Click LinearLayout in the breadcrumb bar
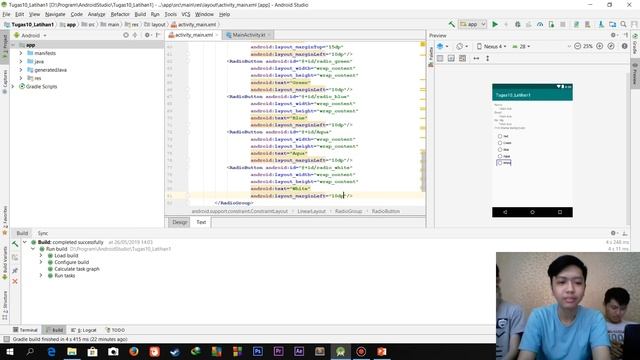 (311, 211)
